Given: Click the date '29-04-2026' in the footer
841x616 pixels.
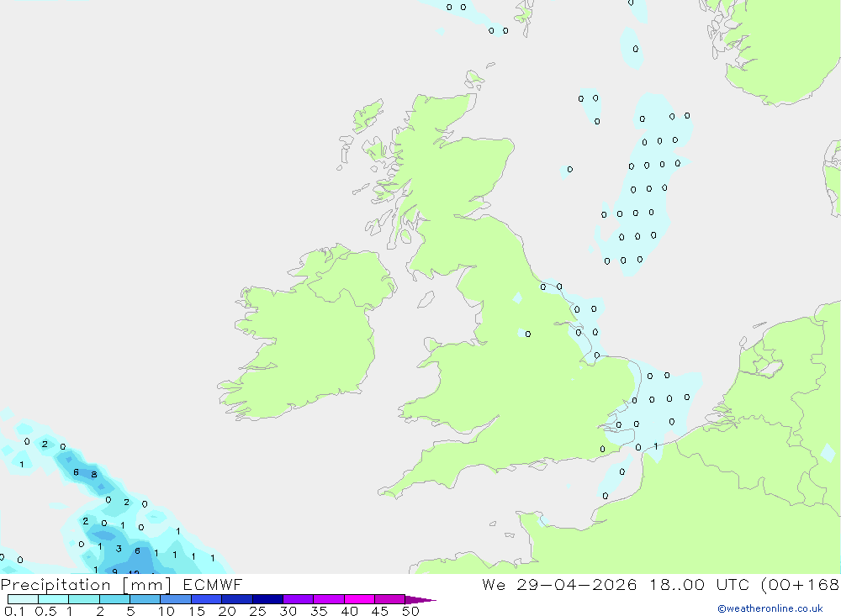Looking at the screenshot, I should 577,584.
